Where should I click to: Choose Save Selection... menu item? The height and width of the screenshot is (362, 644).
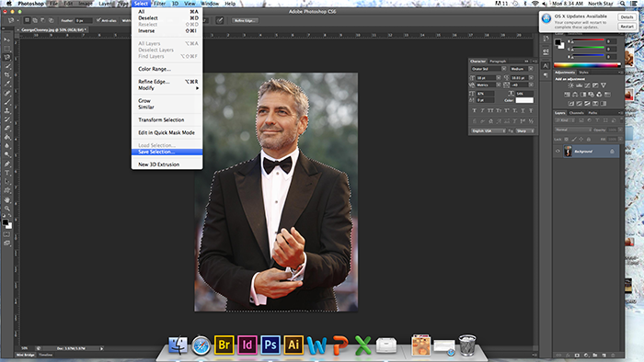pos(167,152)
